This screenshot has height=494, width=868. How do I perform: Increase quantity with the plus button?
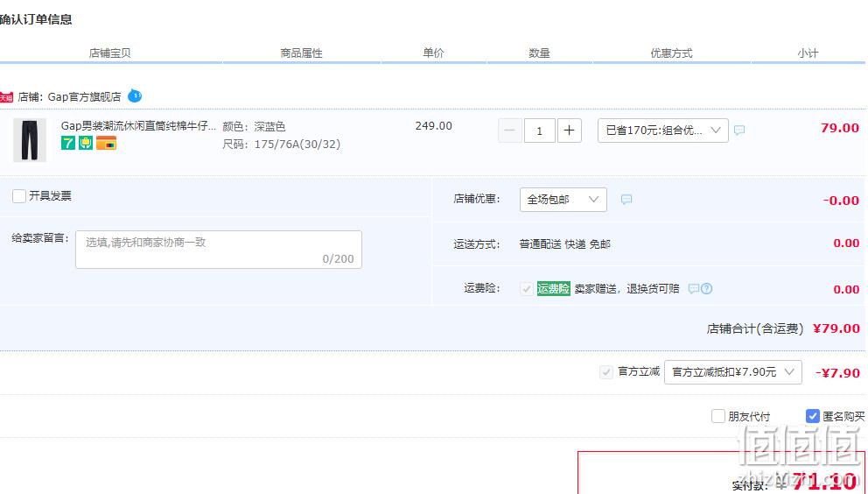[569, 131]
